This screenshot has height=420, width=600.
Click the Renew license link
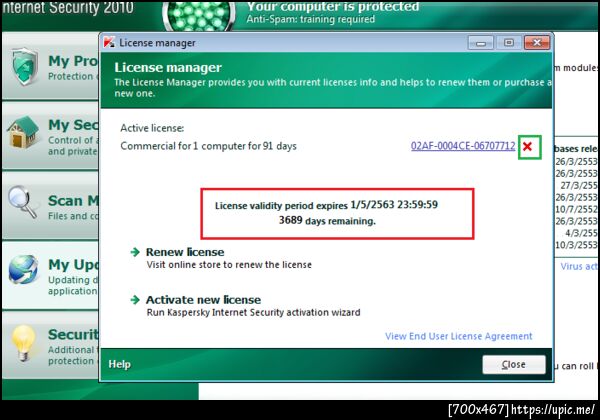[x=185, y=252]
